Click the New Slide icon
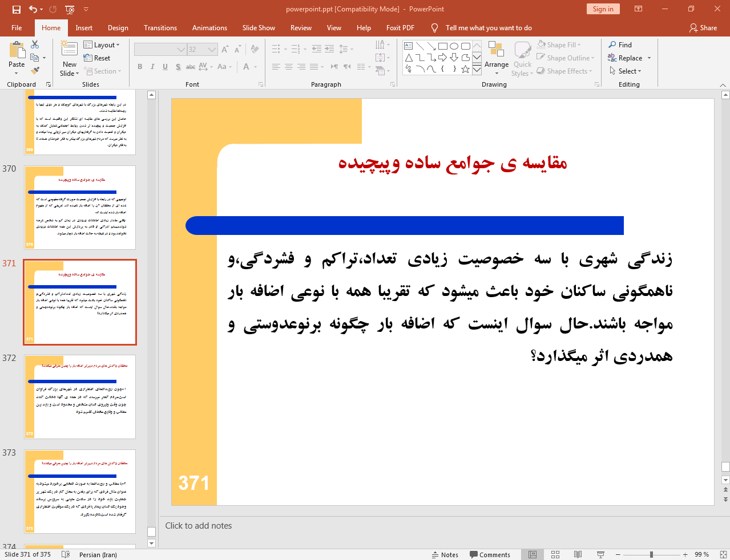This screenshot has width=730, height=560. click(69, 49)
